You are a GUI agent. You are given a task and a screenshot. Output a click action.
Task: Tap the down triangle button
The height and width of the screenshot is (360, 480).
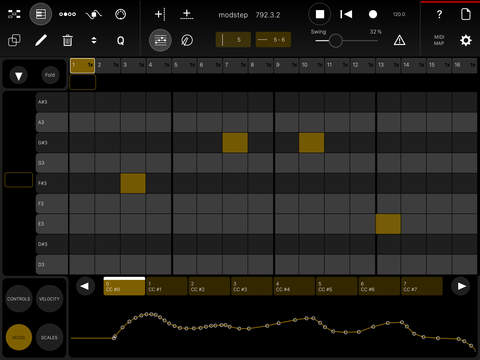click(x=19, y=76)
